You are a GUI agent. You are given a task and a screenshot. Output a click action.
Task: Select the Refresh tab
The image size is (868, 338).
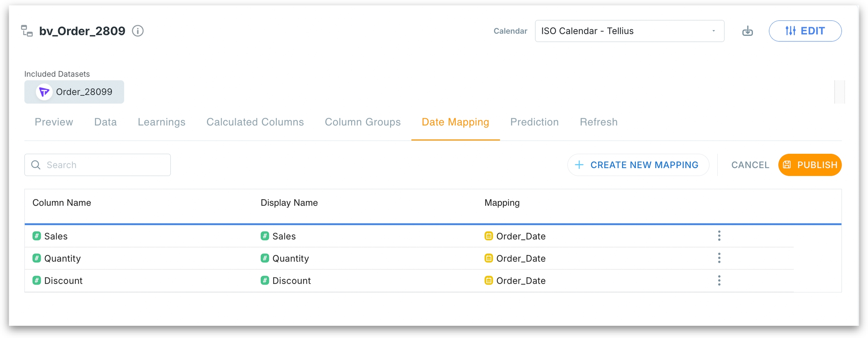click(598, 122)
